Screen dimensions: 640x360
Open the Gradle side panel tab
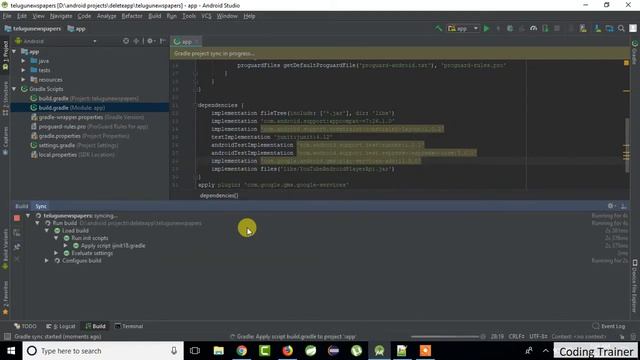[635, 52]
